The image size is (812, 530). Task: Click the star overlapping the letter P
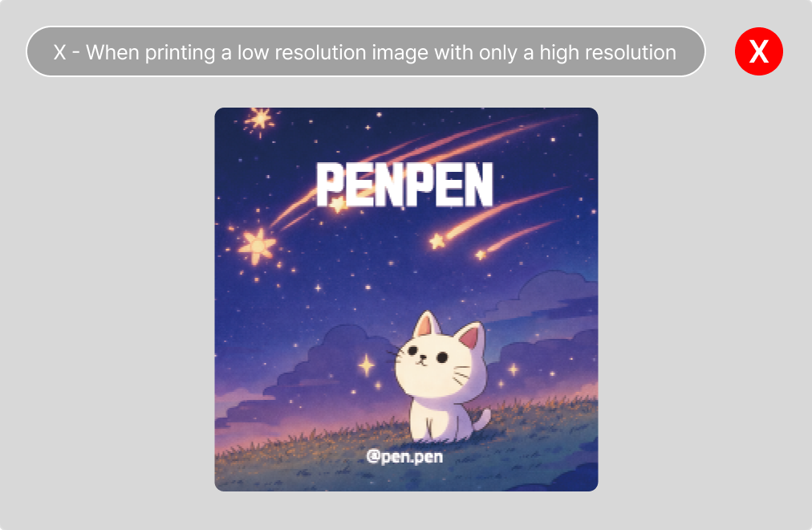pos(339,204)
